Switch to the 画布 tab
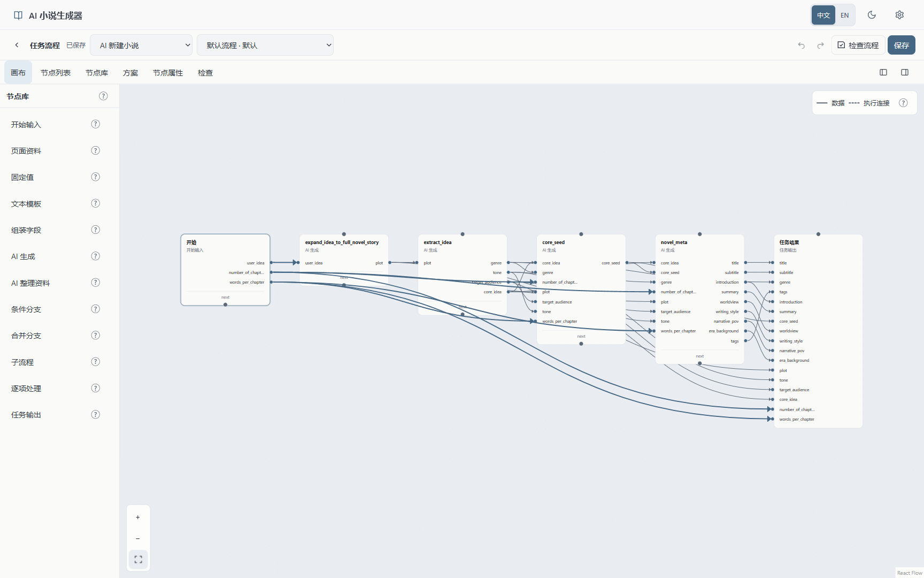 [x=18, y=73]
